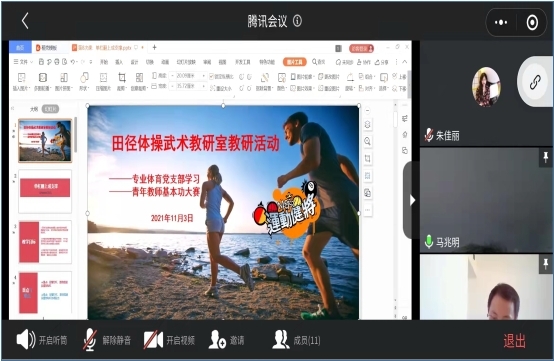This screenshot has width=554, height=361.
Task: Click the circular record-target icon at top right
Action: tap(532, 23)
